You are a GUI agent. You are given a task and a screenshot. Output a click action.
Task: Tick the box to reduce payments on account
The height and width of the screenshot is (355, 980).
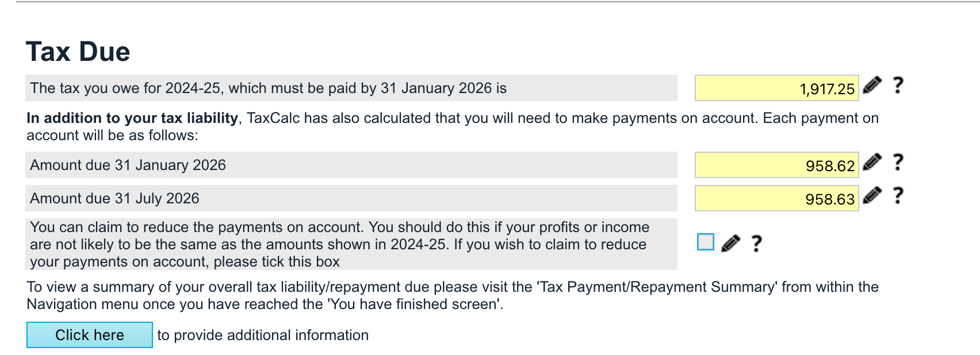coord(705,242)
